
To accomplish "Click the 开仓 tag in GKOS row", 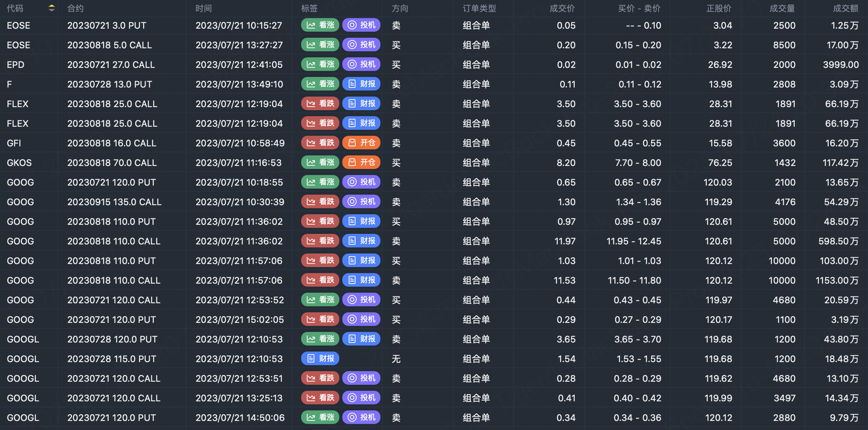I will click(x=361, y=163).
